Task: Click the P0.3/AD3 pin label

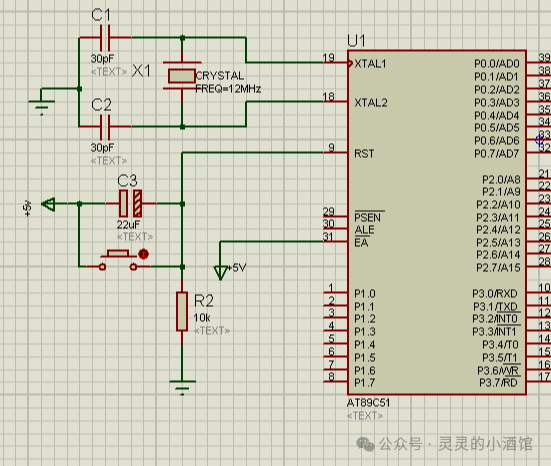Action: pos(497,103)
